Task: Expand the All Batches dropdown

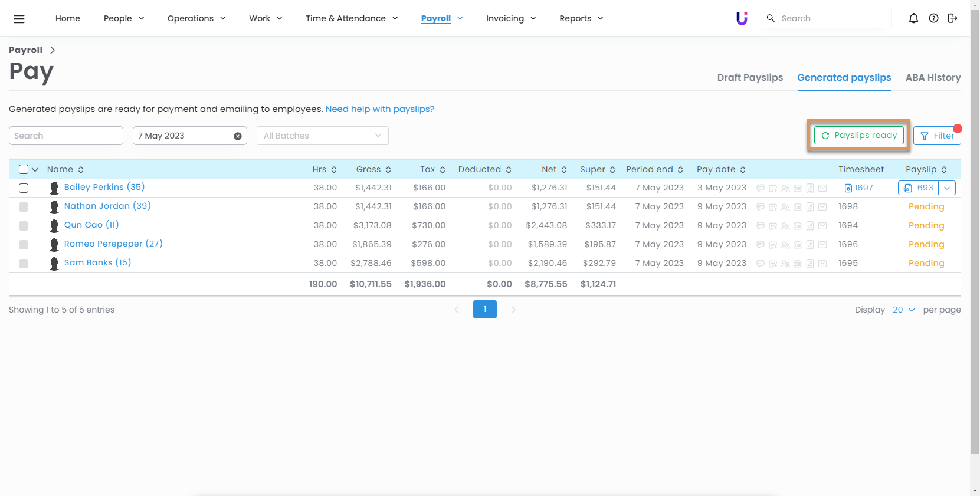Action: 322,136
